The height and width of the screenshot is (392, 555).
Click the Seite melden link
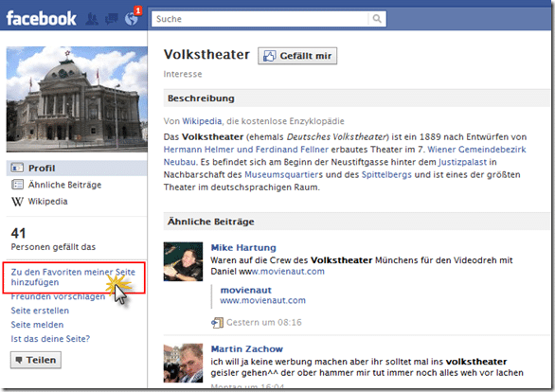(x=37, y=325)
